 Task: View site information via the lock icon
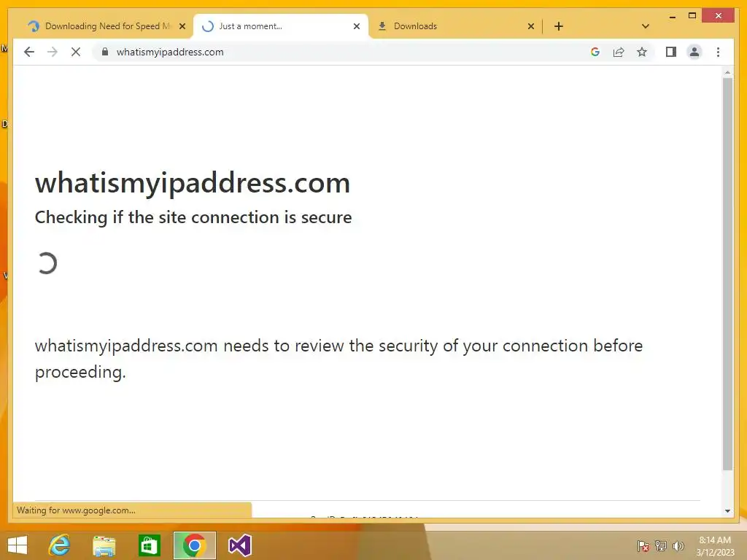click(x=105, y=52)
